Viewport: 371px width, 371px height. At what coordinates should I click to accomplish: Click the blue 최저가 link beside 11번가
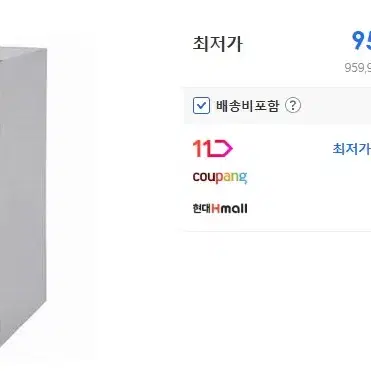pyautogui.click(x=352, y=149)
